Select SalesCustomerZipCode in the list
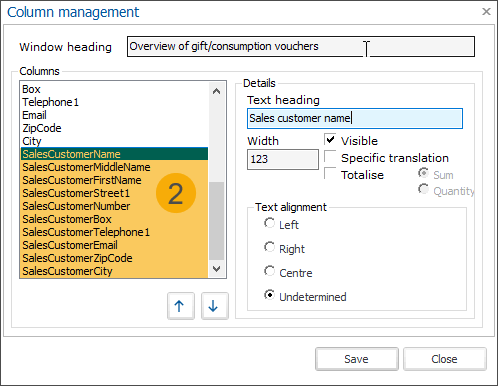498x386 pixels. (114, 258)
